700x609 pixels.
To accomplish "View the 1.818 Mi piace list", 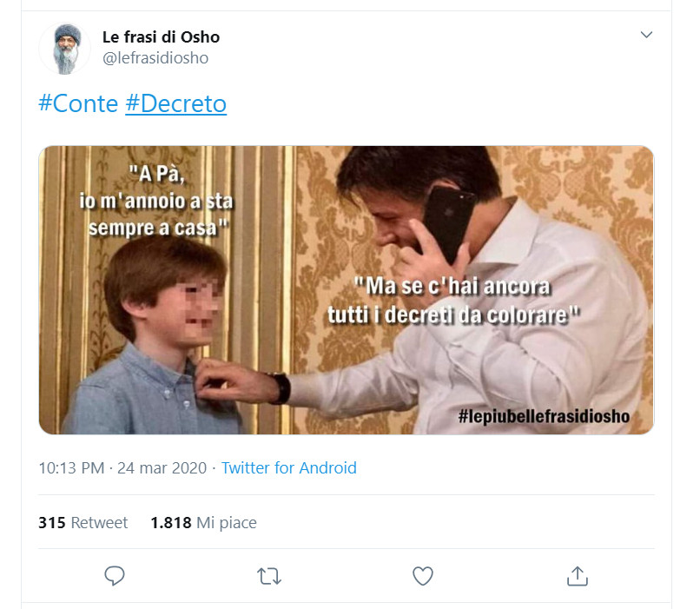I will tap(203, 522).
